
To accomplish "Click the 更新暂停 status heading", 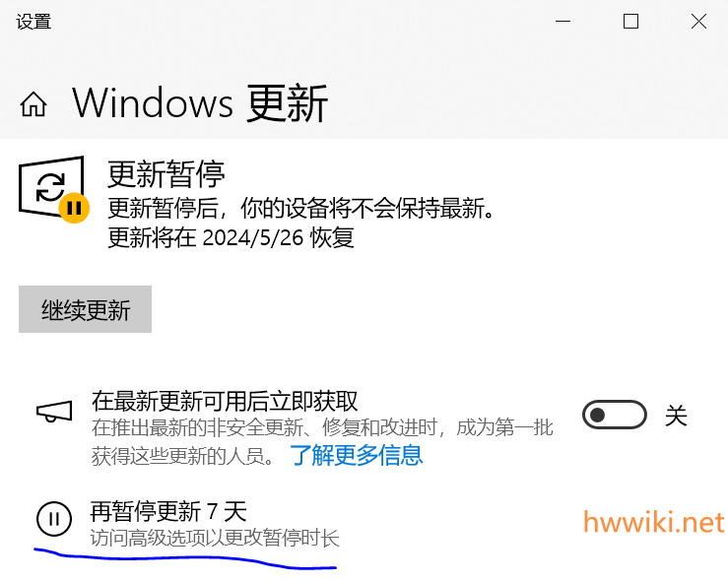I will pos(166,174).
